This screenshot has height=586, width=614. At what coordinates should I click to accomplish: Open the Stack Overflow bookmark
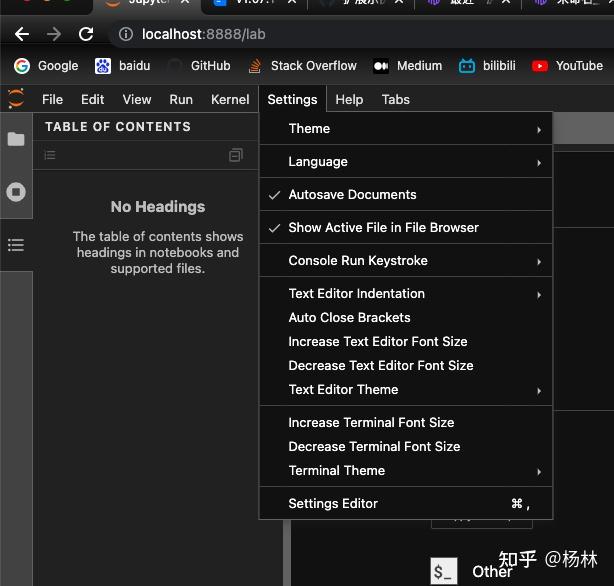click(302, 65)
